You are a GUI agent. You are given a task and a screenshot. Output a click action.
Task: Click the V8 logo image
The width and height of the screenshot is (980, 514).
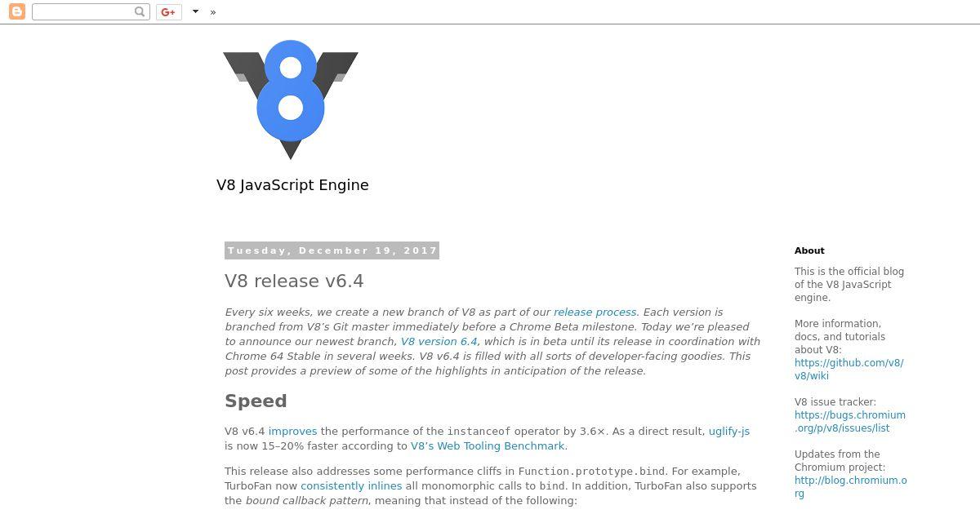pos(291,100)
